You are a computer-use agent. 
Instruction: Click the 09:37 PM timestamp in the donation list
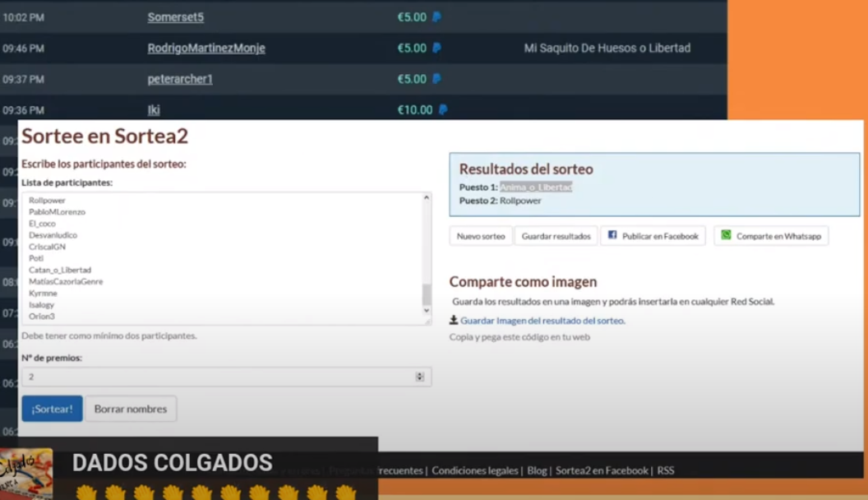(23, 80)
